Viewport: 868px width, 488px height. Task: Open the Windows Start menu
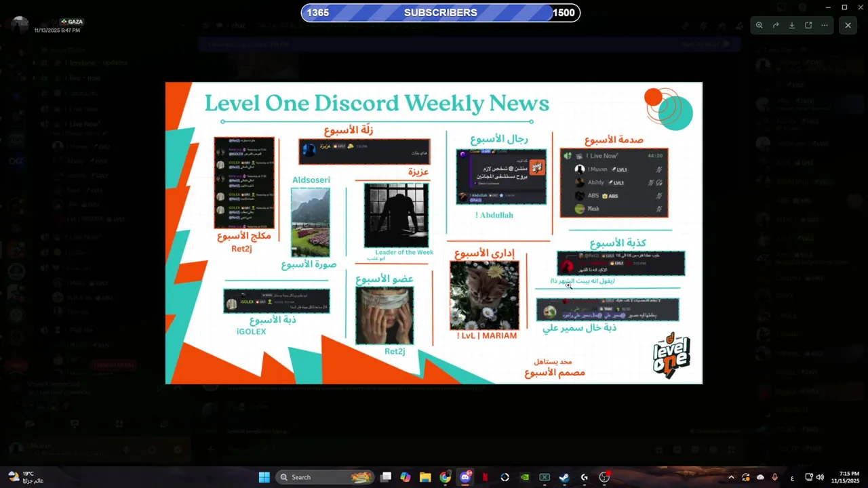(264, 477)
